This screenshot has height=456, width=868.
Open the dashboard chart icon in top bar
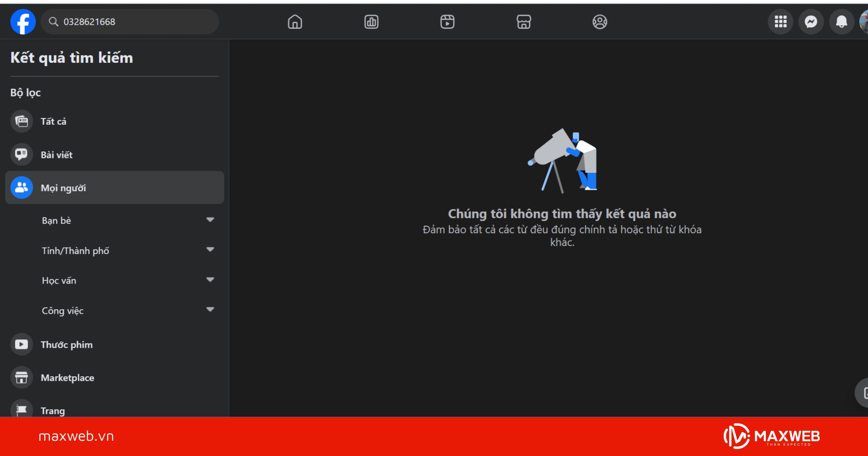[371, 22]
